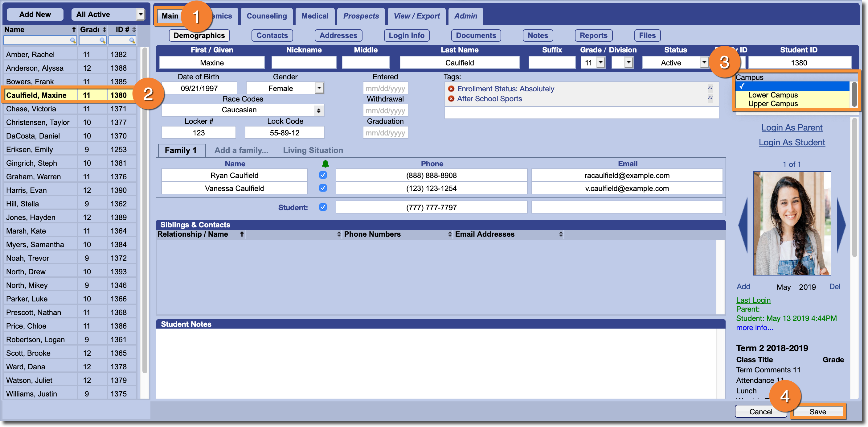Screen dimensions: 868x427
Task: Remove the After School Sports tag
Action: pos(451,98)
